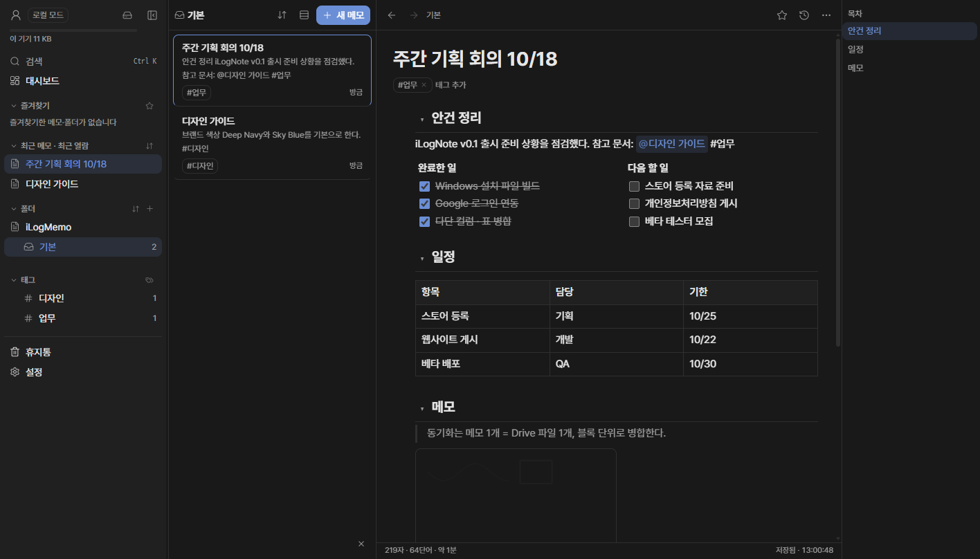The image size is (980, 559).
Task: Click the tags icon in the 태그 header
Action: [x=149, y=279]
